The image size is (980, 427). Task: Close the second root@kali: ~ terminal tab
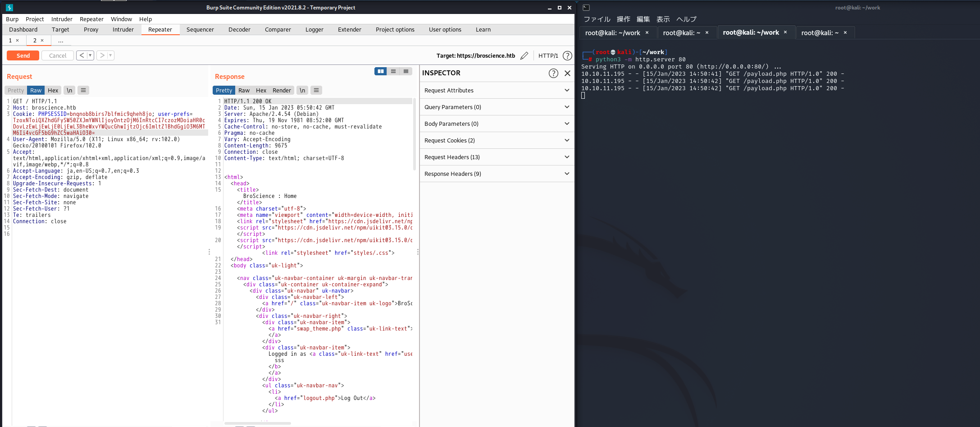tap(707, 32)
